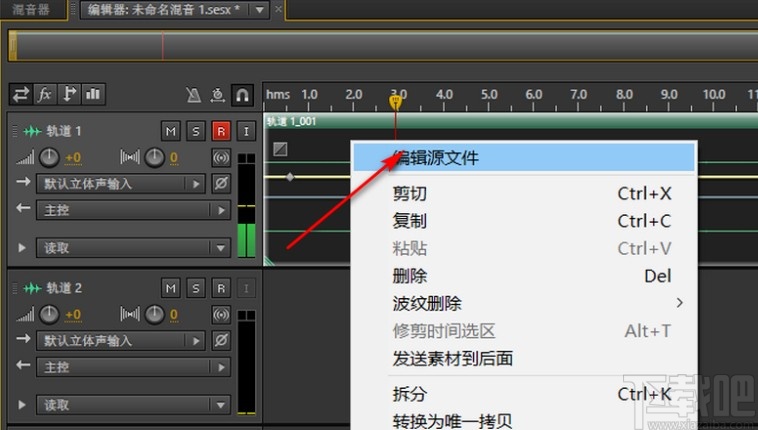Toggle snapping magnet icon

pos(242,95)
